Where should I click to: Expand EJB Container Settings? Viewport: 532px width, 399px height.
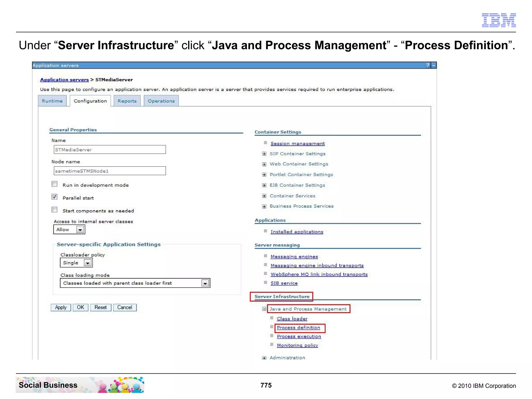click(x=264, y=185)
